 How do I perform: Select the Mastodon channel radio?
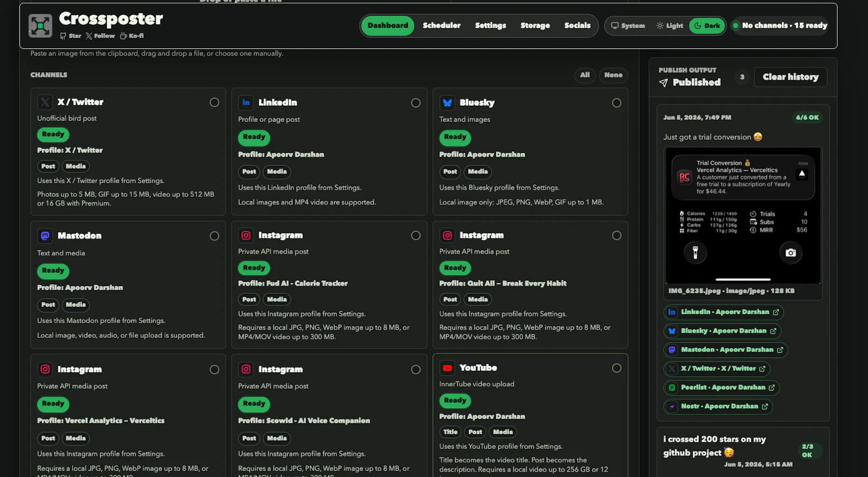pyautogui.click(x=214, y=236)
